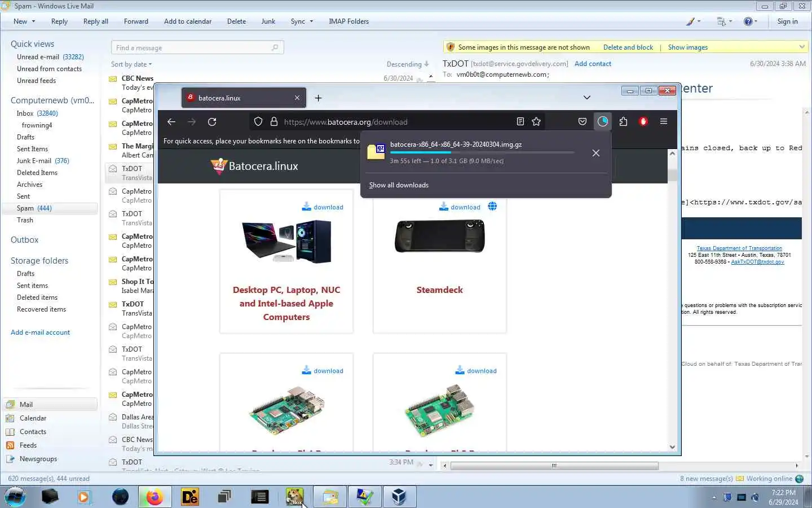This screenshot has height=508, width=812.
Task: Mark message as Junk
Action: coord(268,21)
